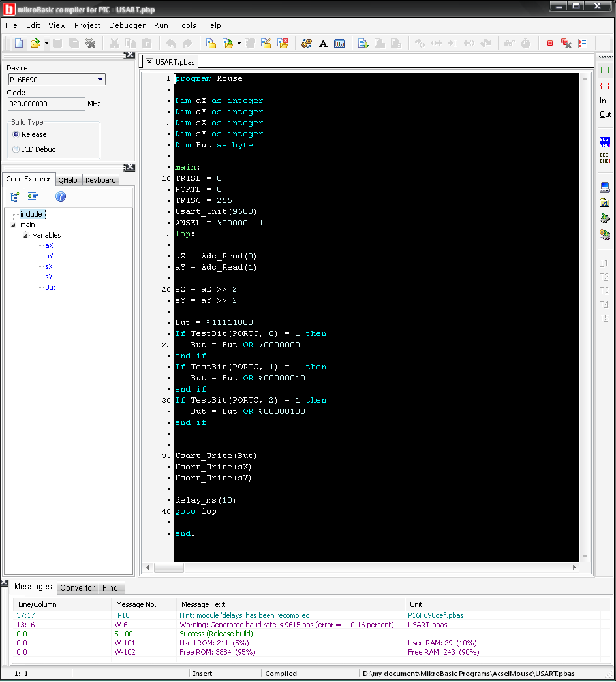Select the Messages tab
The image size is (616, 682).
tap(33, 587)
